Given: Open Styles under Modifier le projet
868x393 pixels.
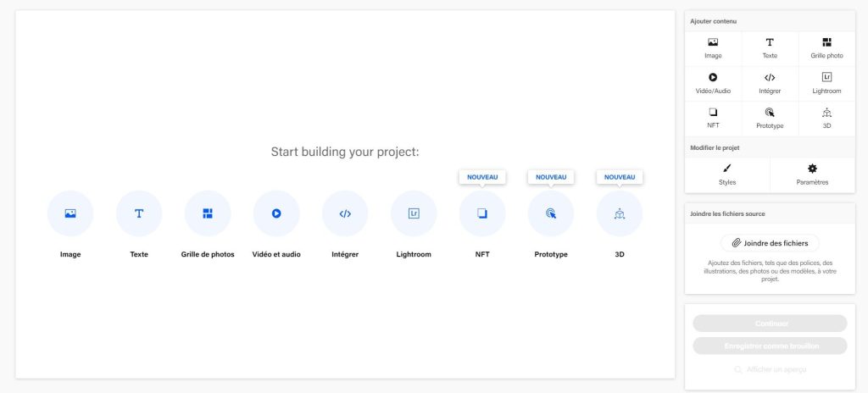Looking at the screenshot, I should click(x=727, y=175).
